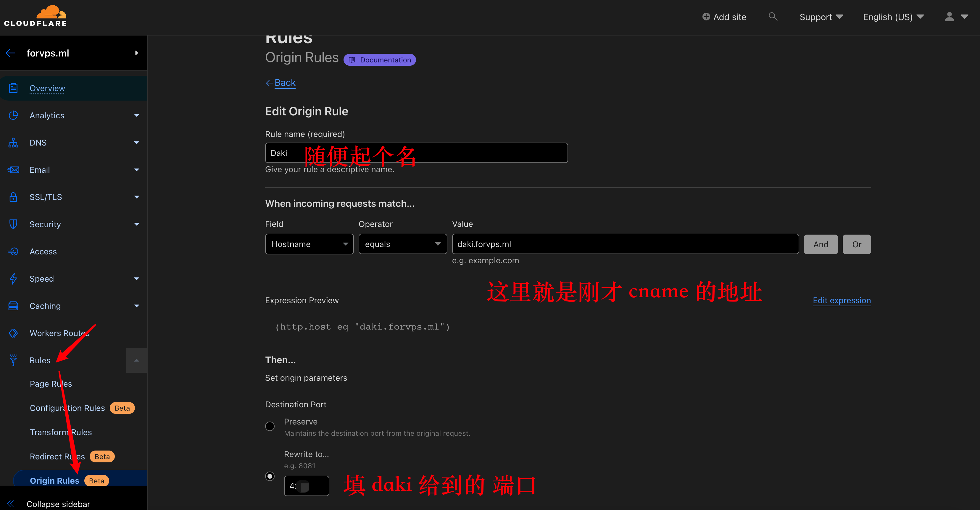This screenshot has height=510, width=980.
Task: Open the English (US) language menu
Action: 893,17
